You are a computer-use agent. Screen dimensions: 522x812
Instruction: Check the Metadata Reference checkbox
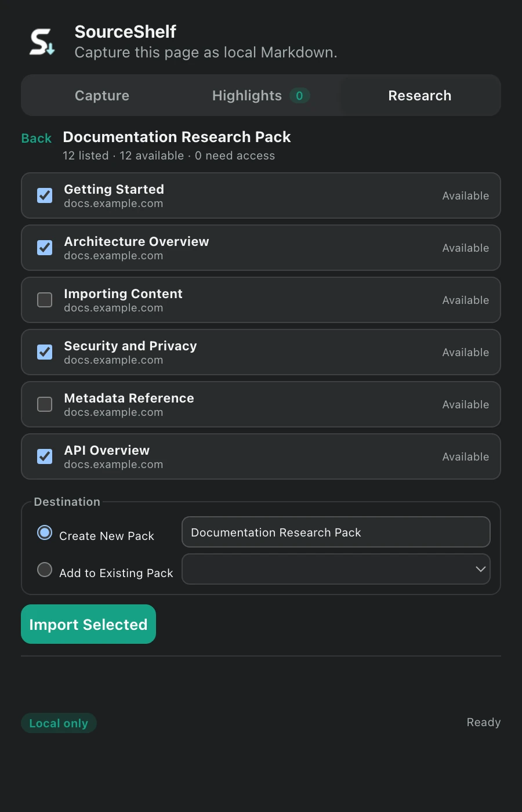[45, 404]
